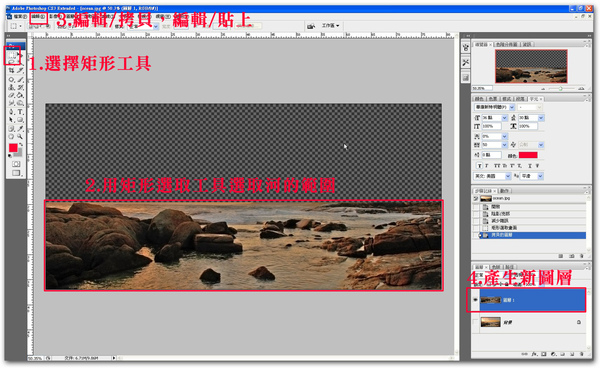This screenshot has height=368, width=600.
Task: Toggle Faux Bold in Character panel
Action: pos(479,166)
